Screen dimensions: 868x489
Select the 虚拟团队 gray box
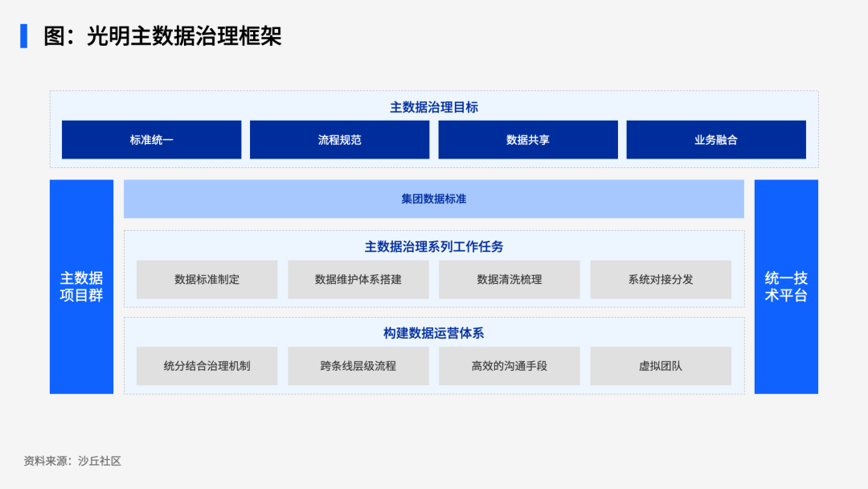pyautogui.click(x=660, y=366)
